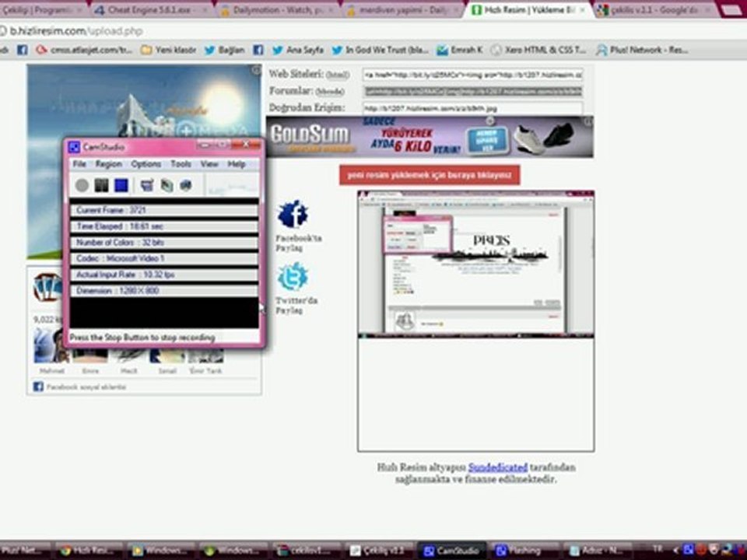The width and height of the screenshot is (747, 560).
Task: Click the CamStudio Record button
Action: pyautogui.click(x=82, y=185)
